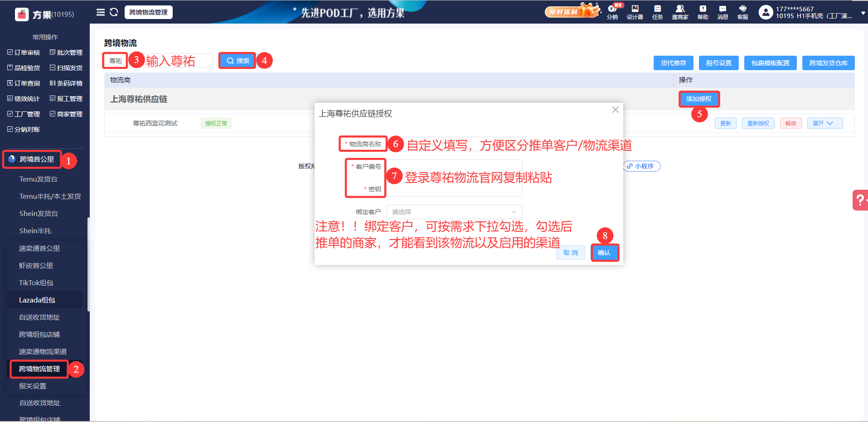This screenshot has width=868, height=422.
Task: Open 速卖通物流渠道 menu item
Action: [x=43, y=352]
